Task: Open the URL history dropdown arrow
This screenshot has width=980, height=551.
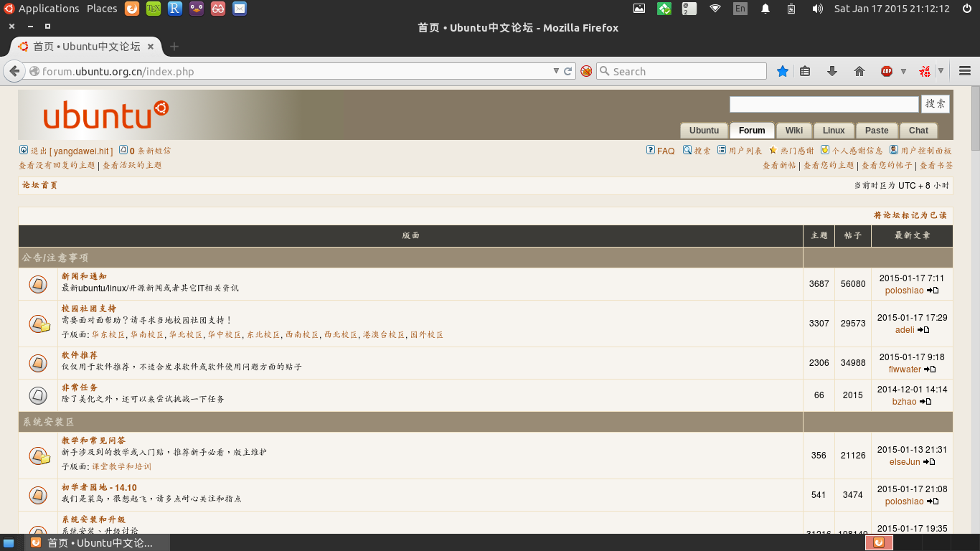Action: [556, 71]
